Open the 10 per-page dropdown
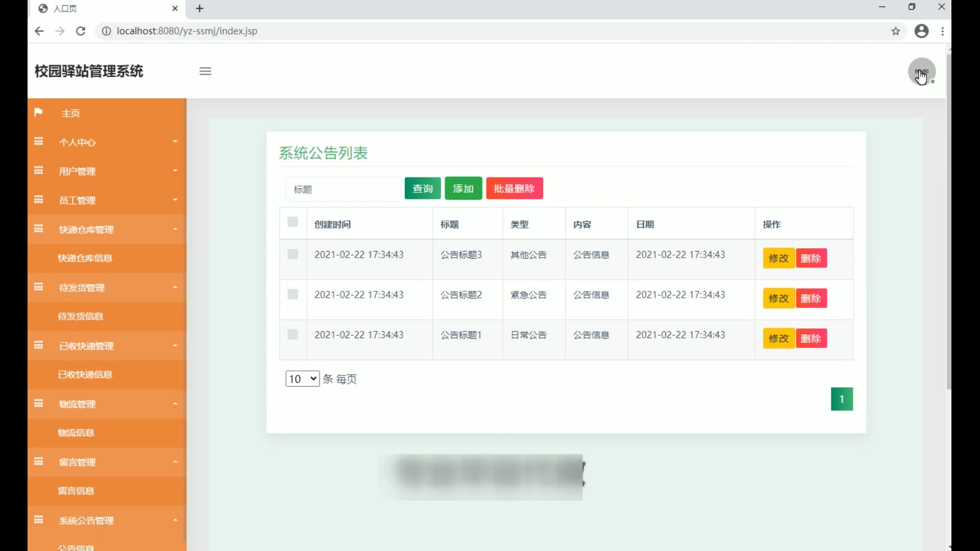This screenshot has width=980, height=551. point(302,379)
